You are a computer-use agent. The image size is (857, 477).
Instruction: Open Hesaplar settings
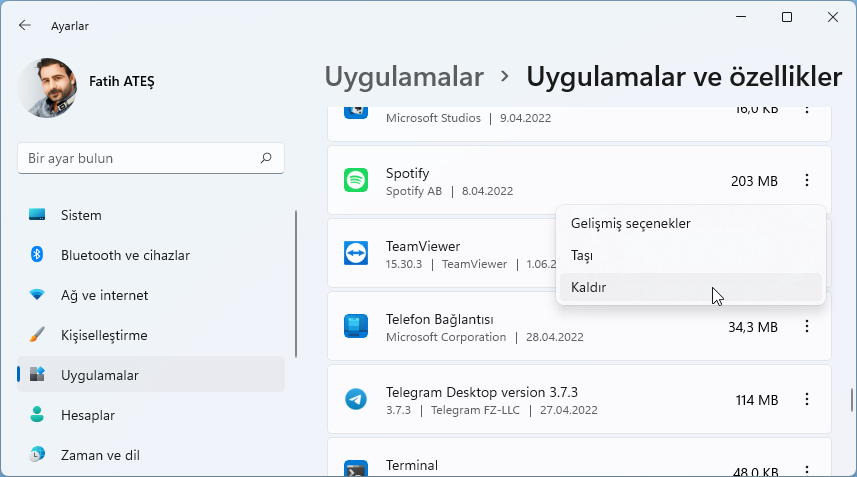point(151,415)
